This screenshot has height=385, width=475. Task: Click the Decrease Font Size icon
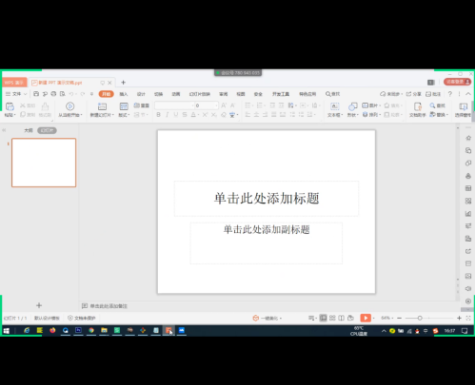pos(233,106)
